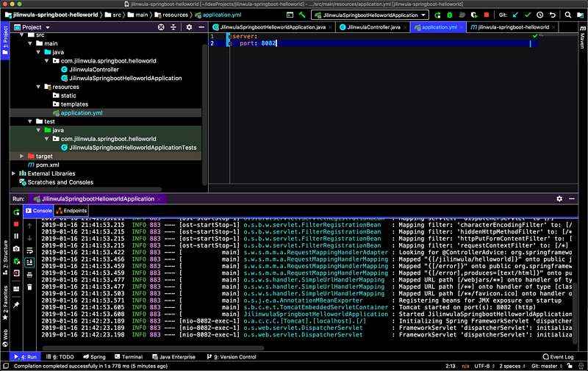
Task: Click the Git Revert arrow icon
Action: [x=553, y=15]
